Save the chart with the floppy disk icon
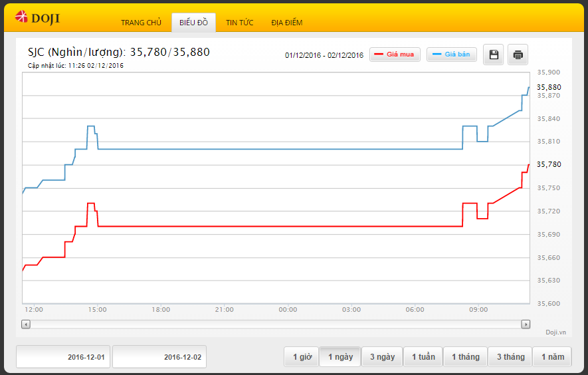 494,55
